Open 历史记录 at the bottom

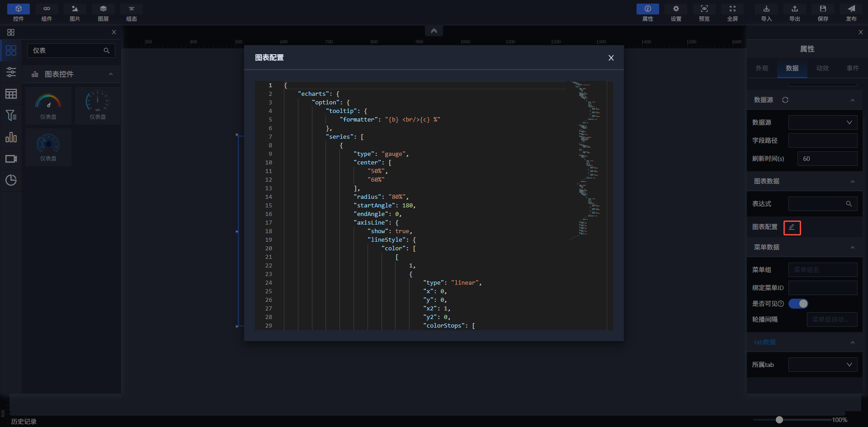click(24, 421)
